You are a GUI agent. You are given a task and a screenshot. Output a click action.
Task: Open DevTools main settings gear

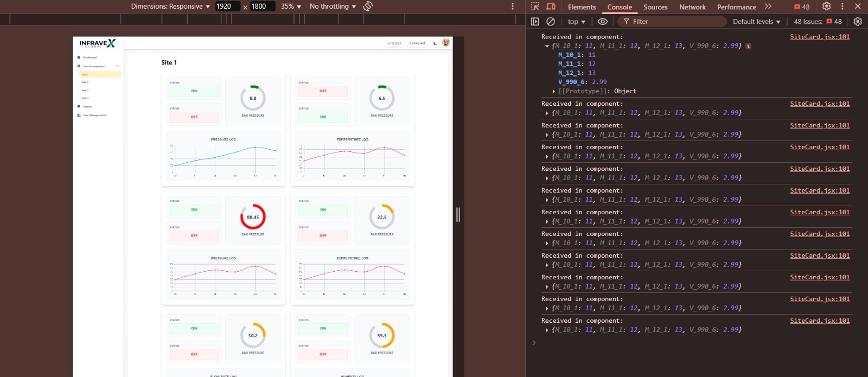[826, 7]
